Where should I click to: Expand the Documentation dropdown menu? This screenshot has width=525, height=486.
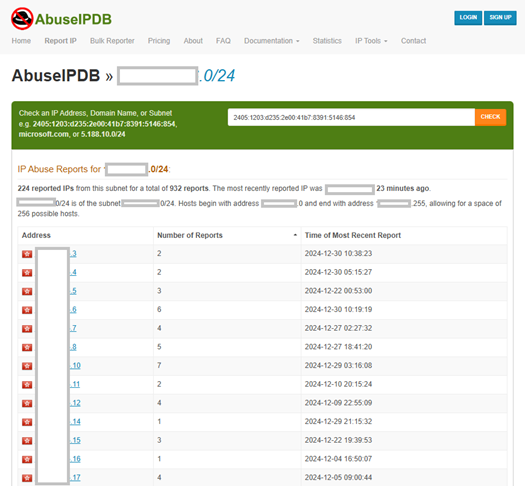coord(272,41)
